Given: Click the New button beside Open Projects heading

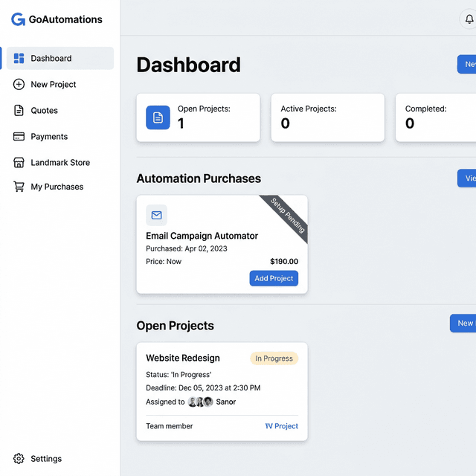Looking at the screenshot, I should coord(463,323).
